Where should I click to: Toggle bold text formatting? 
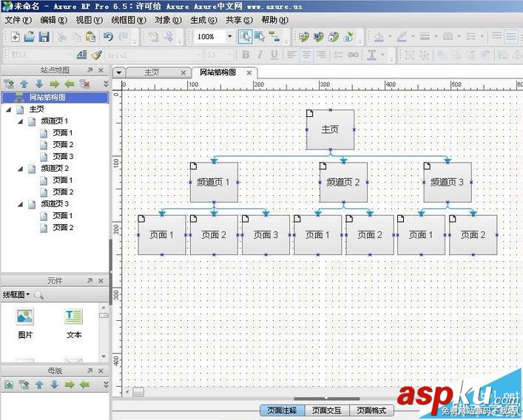coord(246,55)
